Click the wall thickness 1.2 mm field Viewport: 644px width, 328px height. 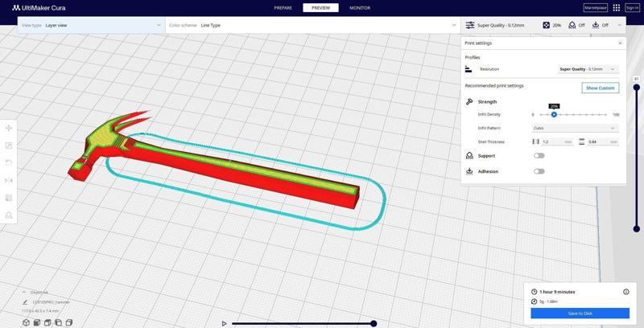pos(557,141)
